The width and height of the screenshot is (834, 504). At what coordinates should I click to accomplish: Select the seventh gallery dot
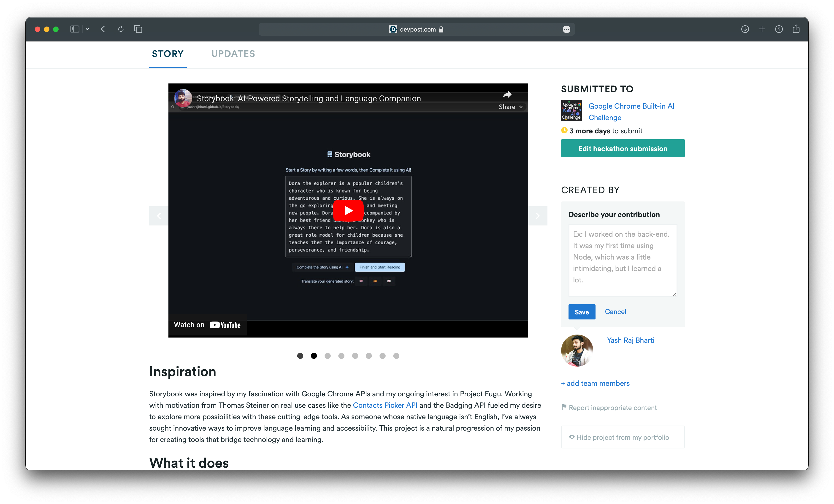coord(382,356)
